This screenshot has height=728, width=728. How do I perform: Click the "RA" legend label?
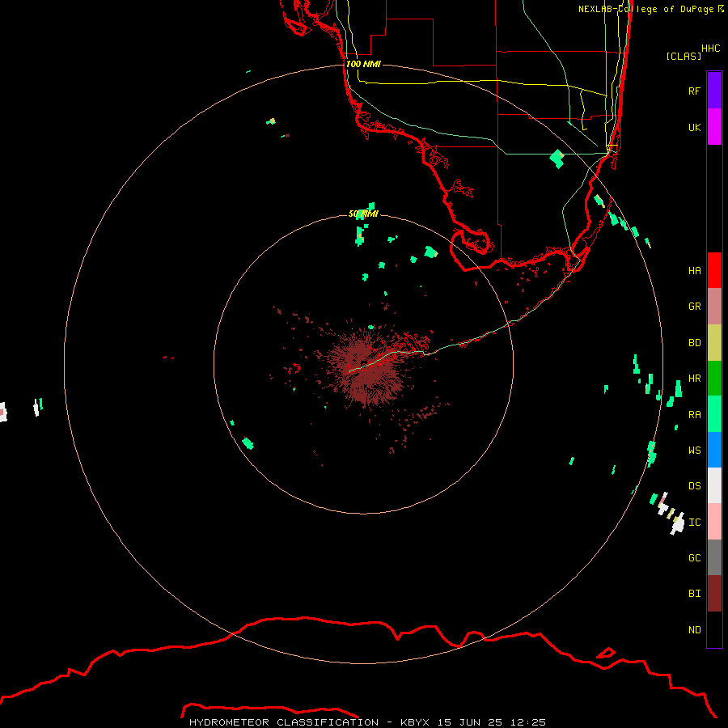pyautogui.click(x=694, y=415)
